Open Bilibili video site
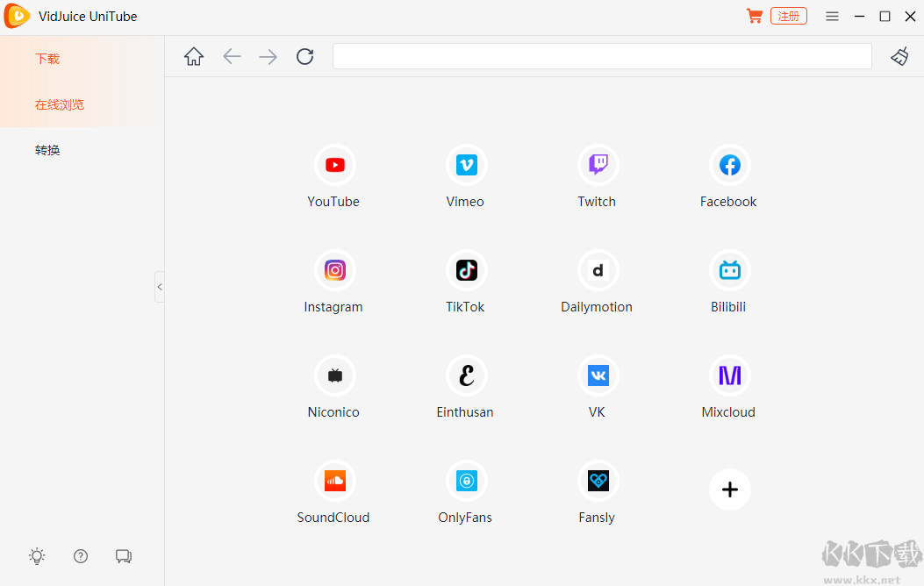The width and height of the screenshot is (924, 586). (x=728, y=270)
